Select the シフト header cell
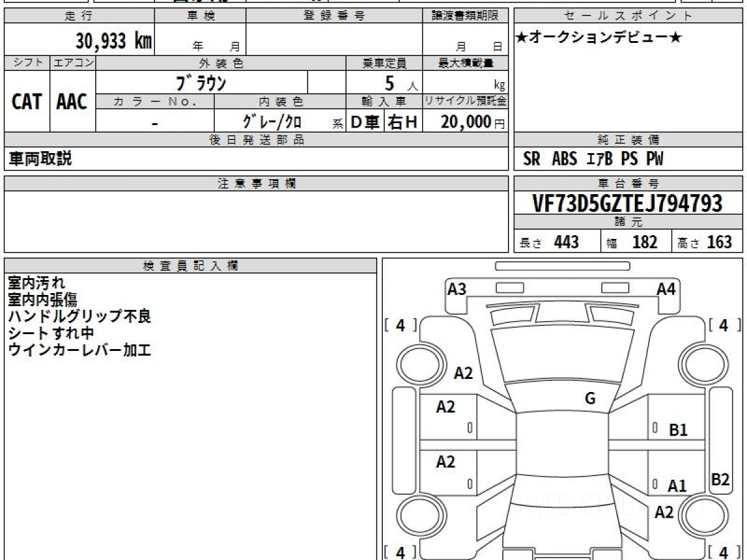This screenshot has height=560, width=747. (x=27, y=63)
